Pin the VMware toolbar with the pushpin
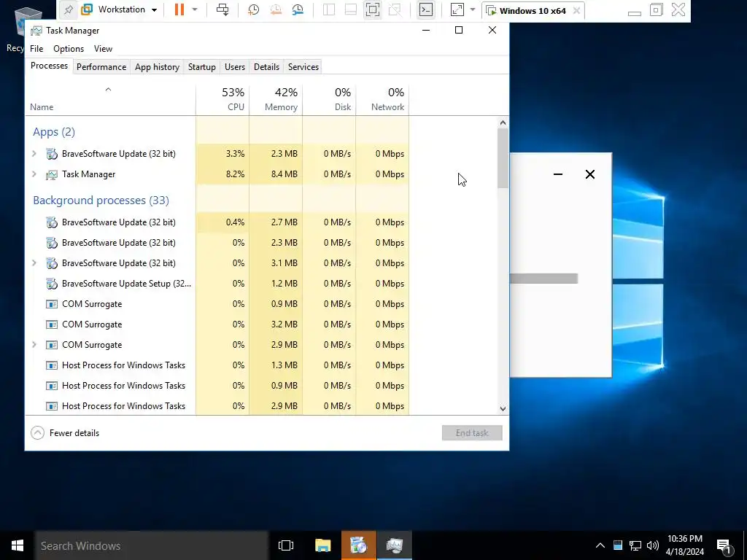 coord(69,9)
